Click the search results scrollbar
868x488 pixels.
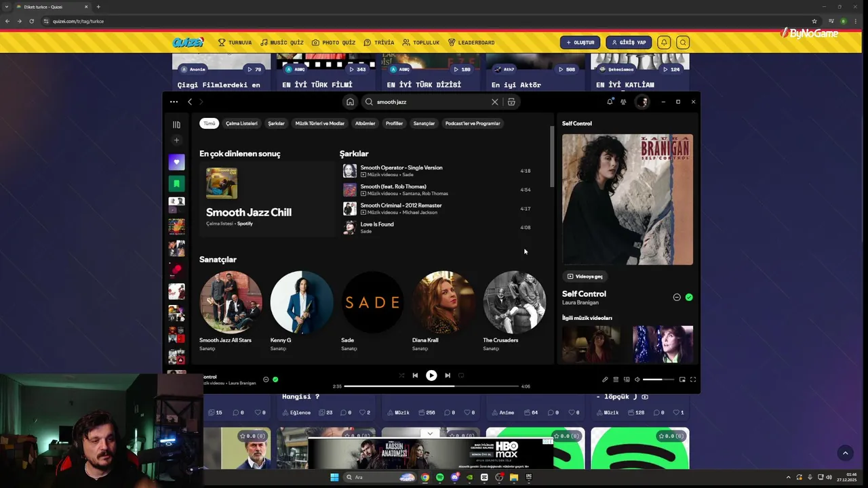click(552, 156)
